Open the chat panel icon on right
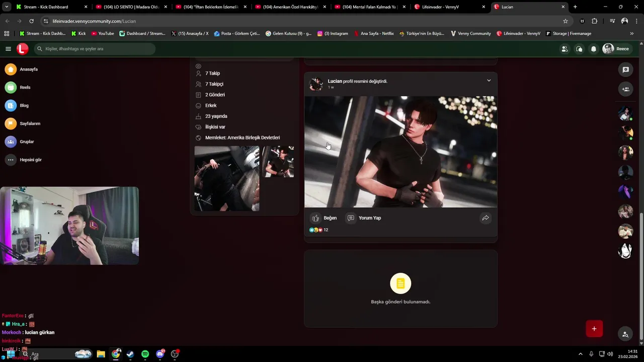644x362 pixels. click(x=625, y=70)
